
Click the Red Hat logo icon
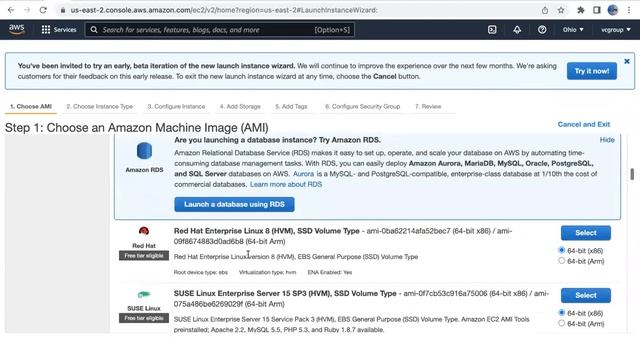(144, 231)
